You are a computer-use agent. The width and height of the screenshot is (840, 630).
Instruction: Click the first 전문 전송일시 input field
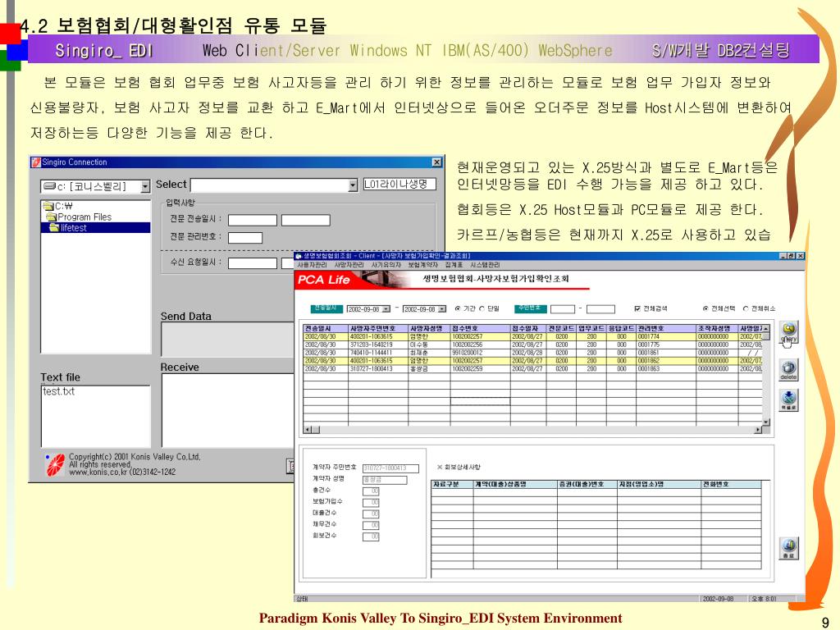[253, 220]
